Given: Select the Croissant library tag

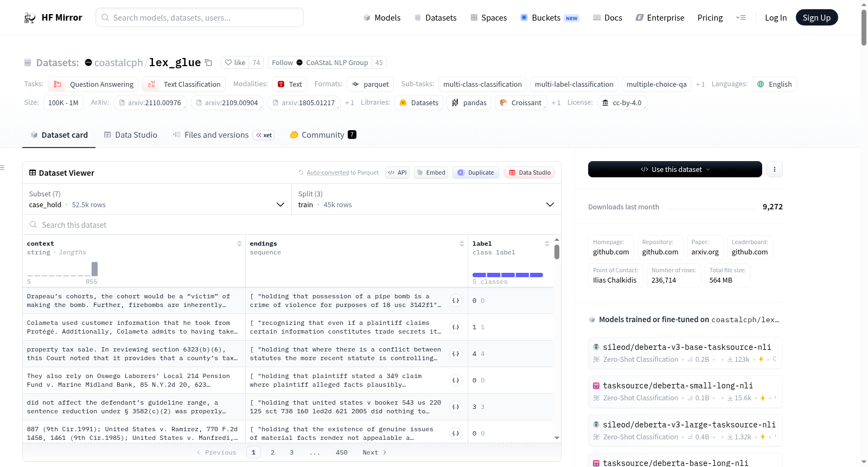Looking at the screenshot, I should click(521, 103).
